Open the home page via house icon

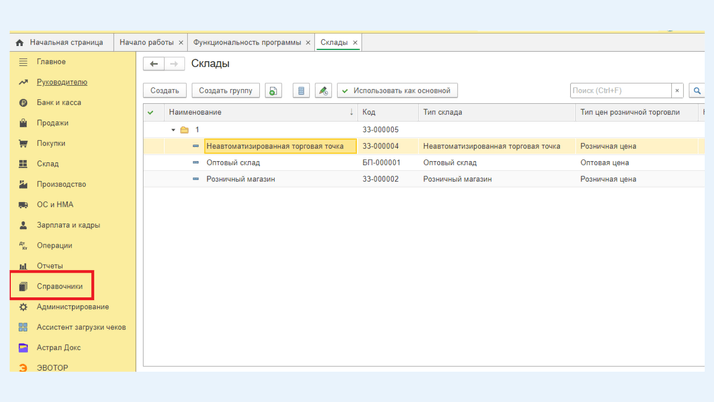(x=19, y=43)
